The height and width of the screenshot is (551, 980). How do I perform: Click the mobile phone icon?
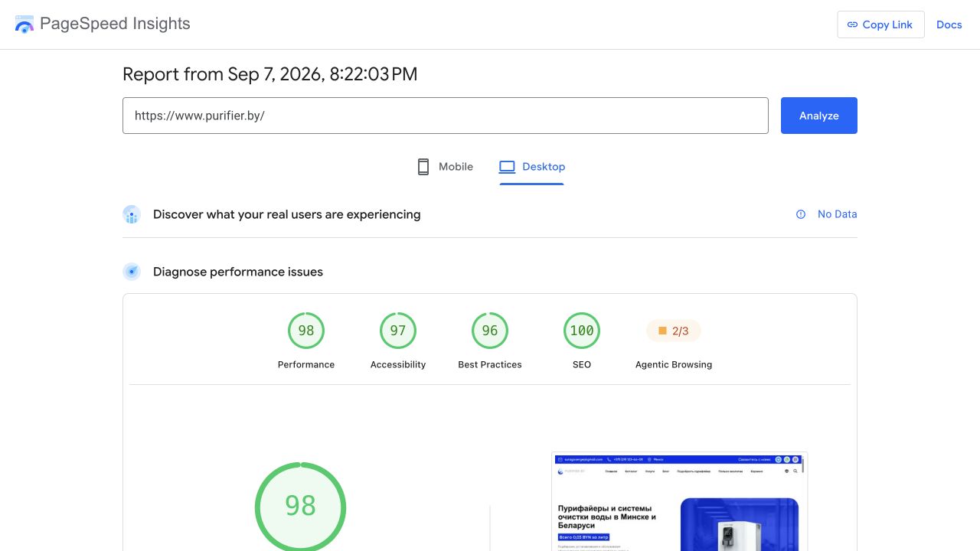click(x=423, y=167)
